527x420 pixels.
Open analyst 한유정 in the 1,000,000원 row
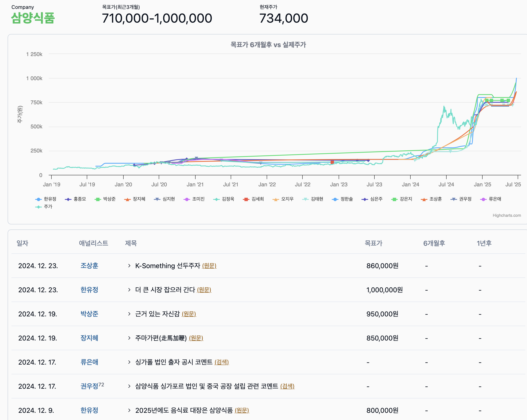click(90, 290)
